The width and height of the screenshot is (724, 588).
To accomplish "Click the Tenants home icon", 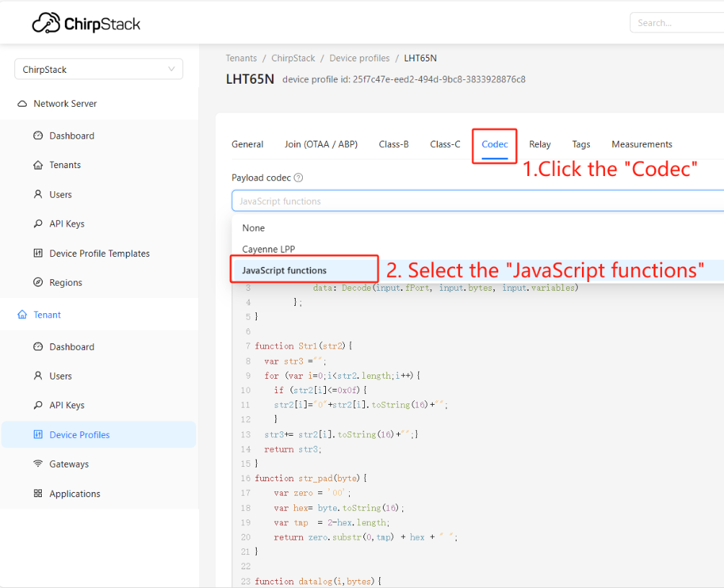I will (38, 165).
